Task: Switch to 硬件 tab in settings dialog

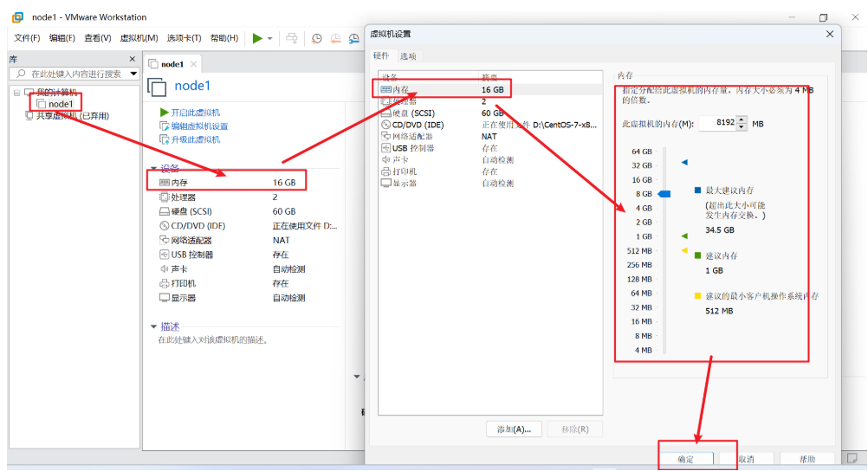Action: click(x=381, y=56)
